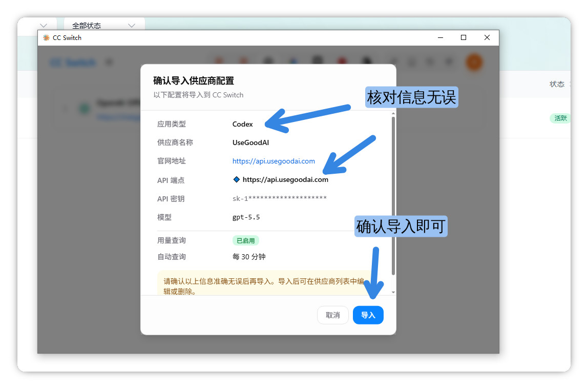Click the model value gpt-5.5

246,217
